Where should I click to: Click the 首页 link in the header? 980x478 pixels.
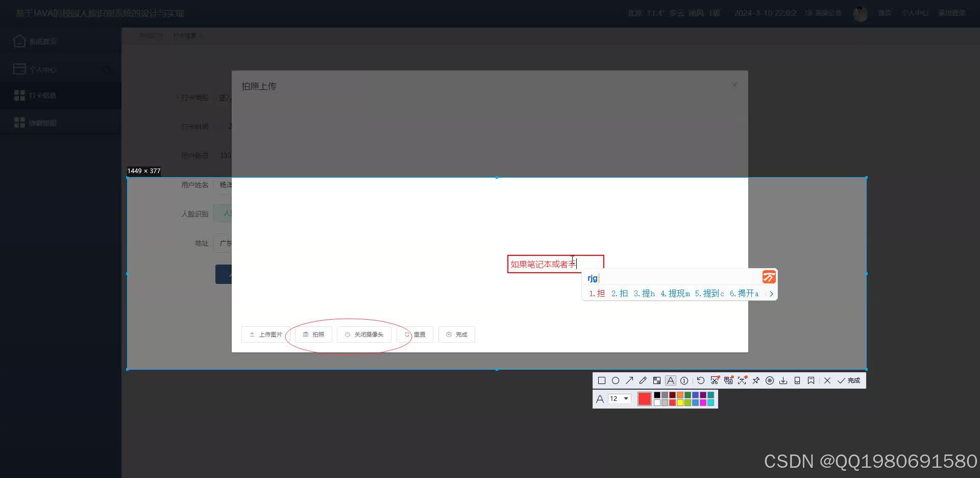tap(885, 13)
